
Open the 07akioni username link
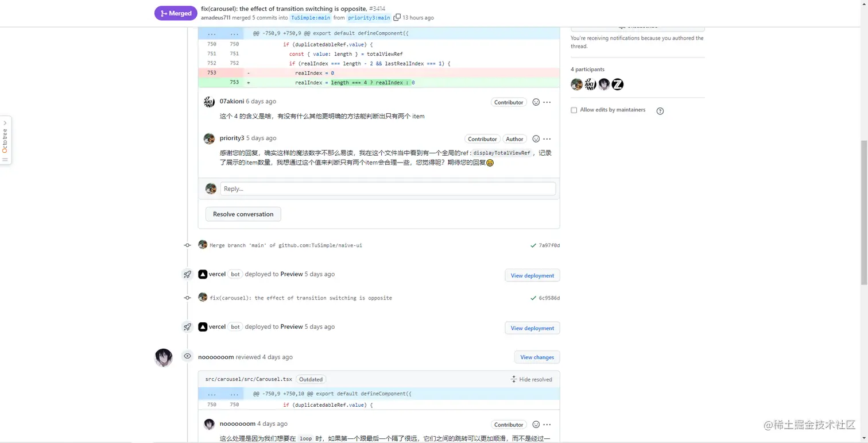tap(232, 101)
